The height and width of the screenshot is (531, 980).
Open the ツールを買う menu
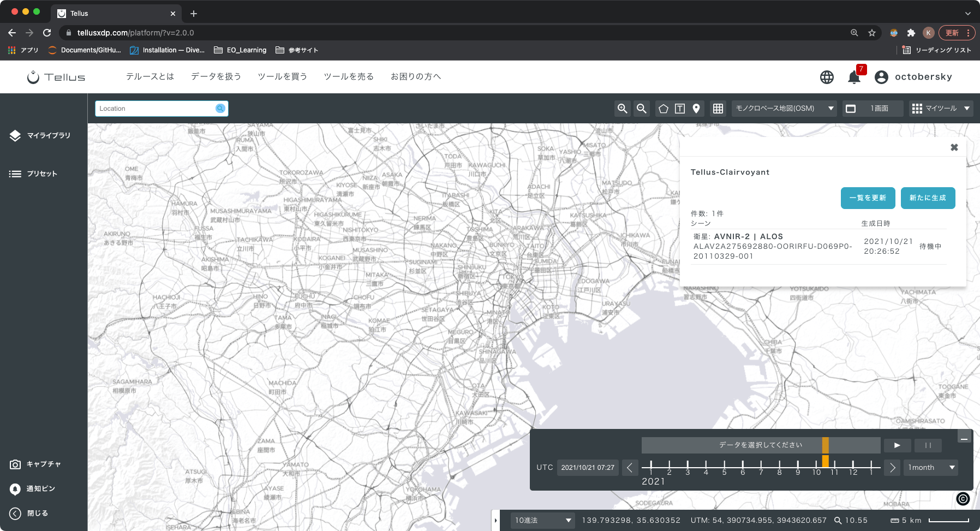(x=283, y=77)
